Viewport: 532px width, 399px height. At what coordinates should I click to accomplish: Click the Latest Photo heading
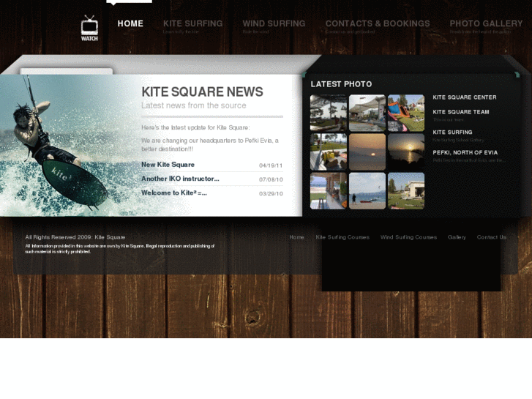point(341,84)
